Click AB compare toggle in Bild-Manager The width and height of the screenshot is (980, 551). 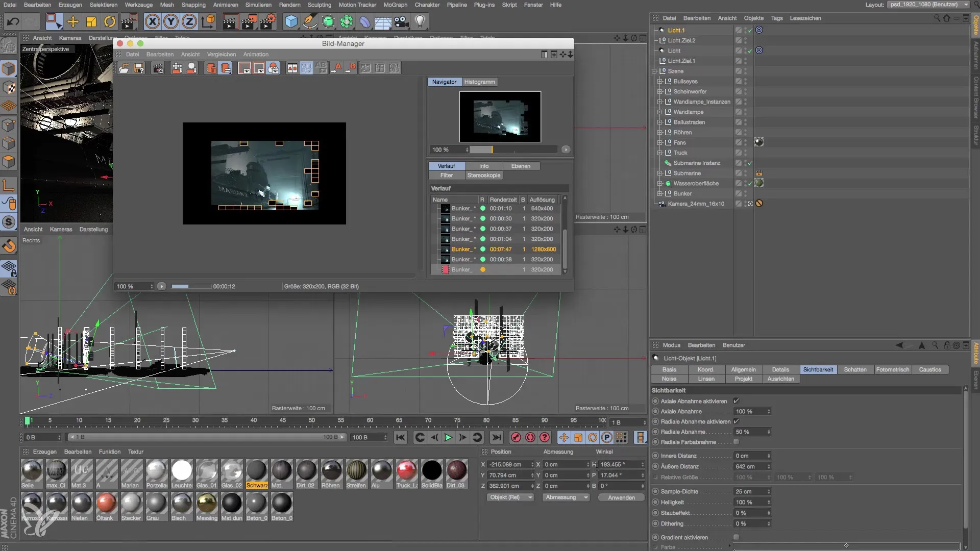[x=292, y=68]
